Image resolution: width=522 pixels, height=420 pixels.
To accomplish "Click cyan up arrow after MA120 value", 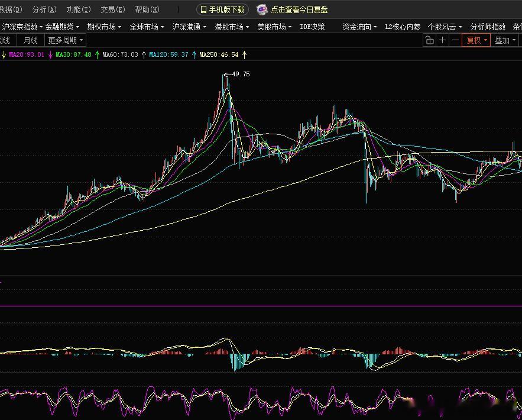I will pos(194,54).
